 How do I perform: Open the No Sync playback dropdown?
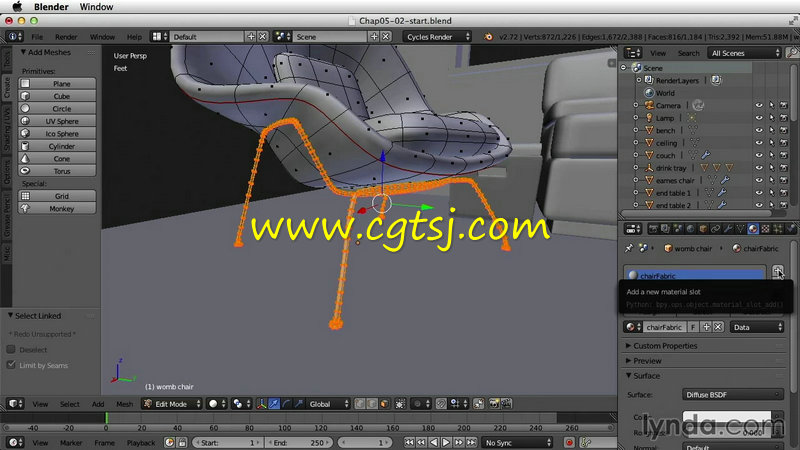tap(517, 442)
